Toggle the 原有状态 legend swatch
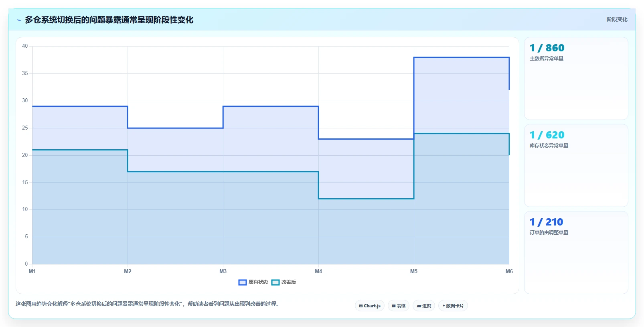The height and width of the screenshot is (327, 644). [x=242, y=282]
